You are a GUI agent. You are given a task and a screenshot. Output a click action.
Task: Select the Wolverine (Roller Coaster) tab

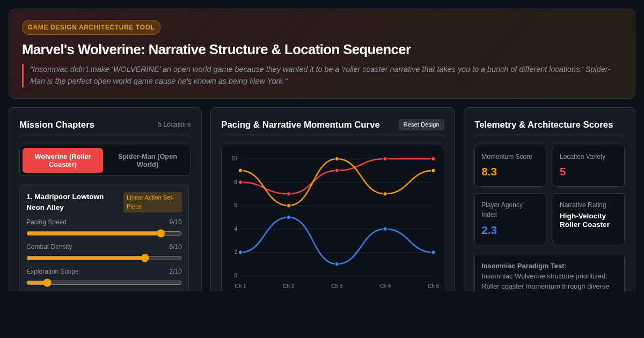pyautogui.click(x=63, y=160)
